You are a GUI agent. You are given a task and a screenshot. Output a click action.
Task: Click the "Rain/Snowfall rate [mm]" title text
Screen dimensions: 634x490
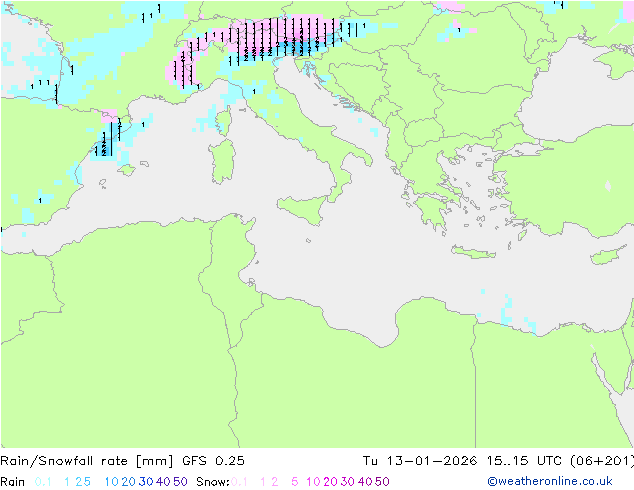87,461
